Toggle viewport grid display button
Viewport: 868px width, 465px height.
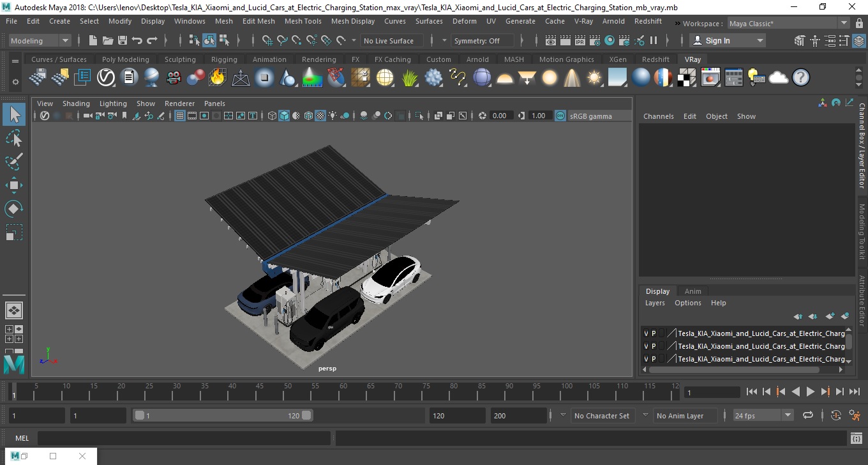coord(179,116)
